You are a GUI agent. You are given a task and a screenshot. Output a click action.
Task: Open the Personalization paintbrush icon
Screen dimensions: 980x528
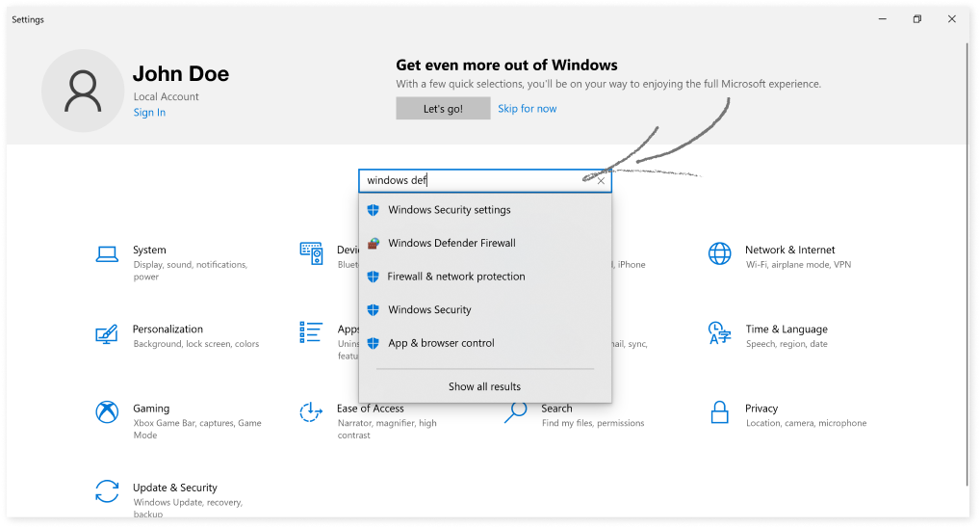point(107,334)
